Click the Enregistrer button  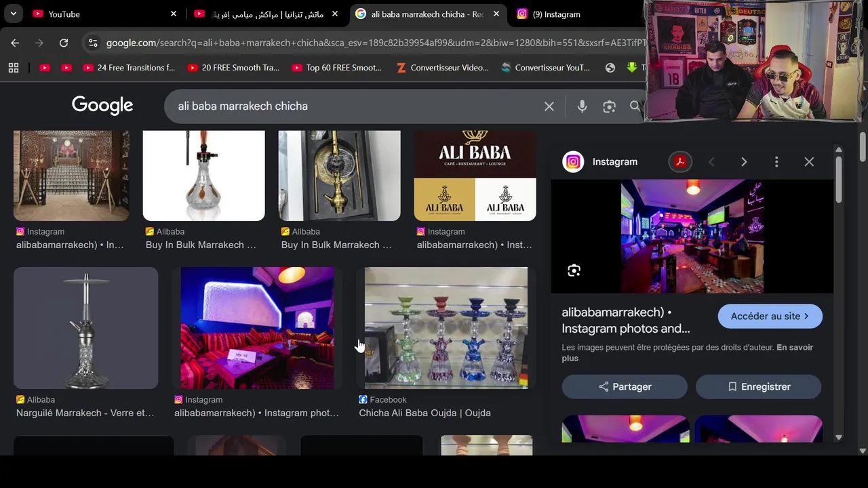tap(758, 387)
